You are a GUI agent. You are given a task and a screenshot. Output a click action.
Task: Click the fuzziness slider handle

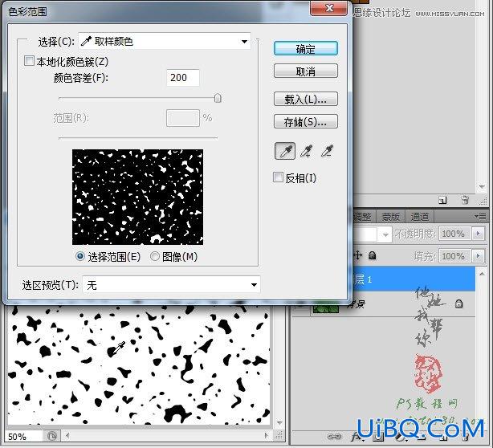point(218,98)
